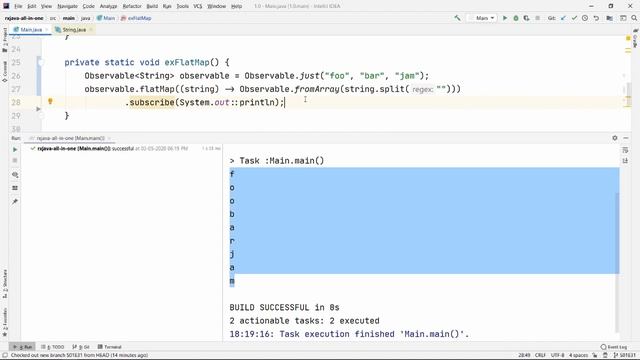
Task: Open the Main run configuration dropdown
Action: point(482,18)
